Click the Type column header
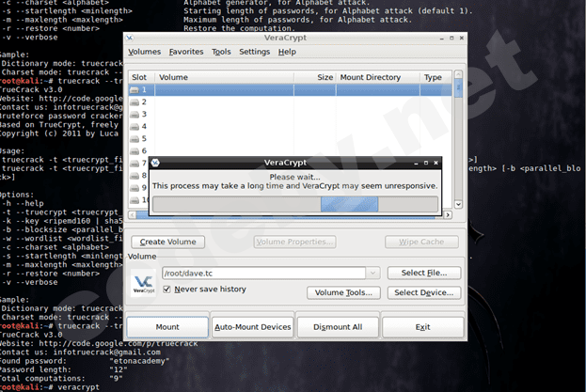 tap(436, 77)
